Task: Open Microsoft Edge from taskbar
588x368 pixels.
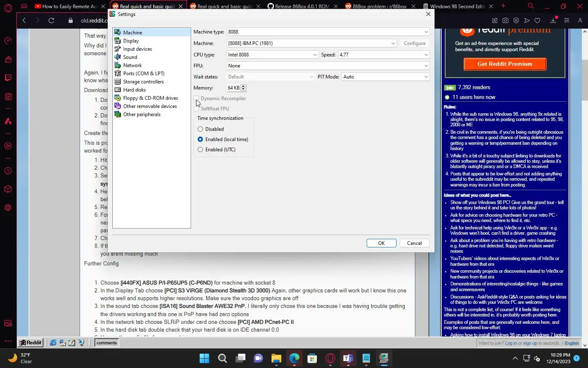Action: 294,359
